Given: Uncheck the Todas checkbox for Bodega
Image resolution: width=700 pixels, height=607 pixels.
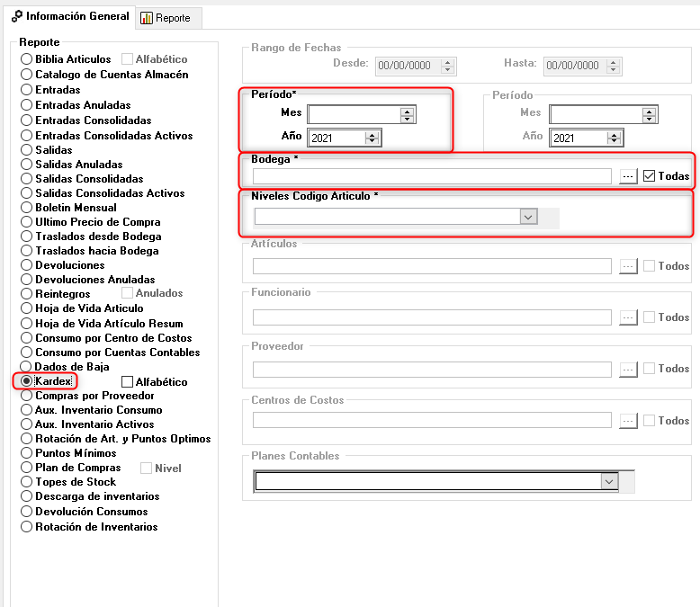Looking at the screenshot, I should click(649, 176).
